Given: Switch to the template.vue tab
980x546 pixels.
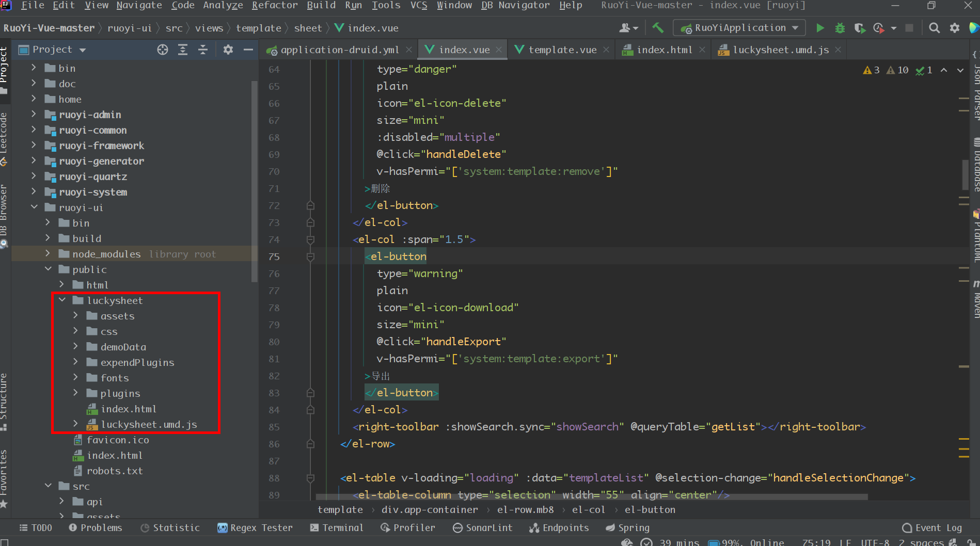Looking at the screenshot, I should (562, 50).
